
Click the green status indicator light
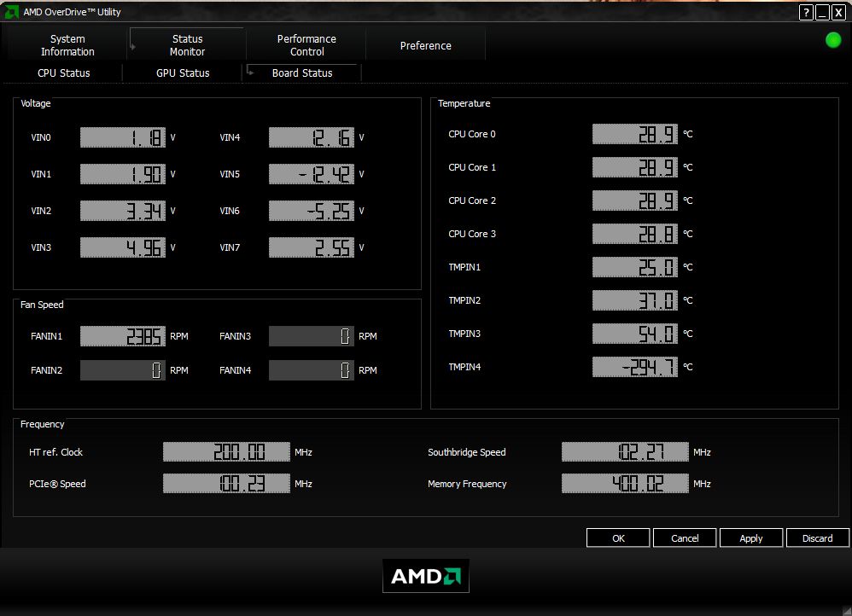click(833, 40)
